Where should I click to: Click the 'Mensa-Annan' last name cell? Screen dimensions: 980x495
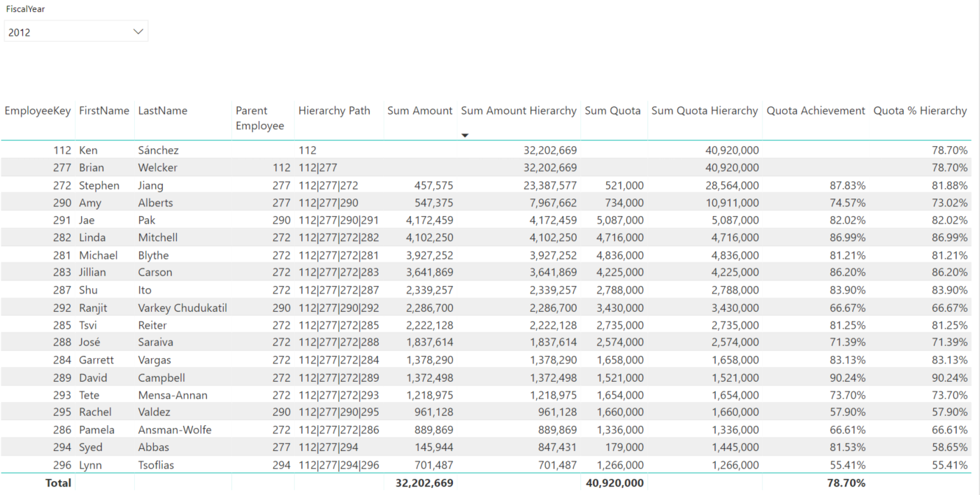[173, 395]
